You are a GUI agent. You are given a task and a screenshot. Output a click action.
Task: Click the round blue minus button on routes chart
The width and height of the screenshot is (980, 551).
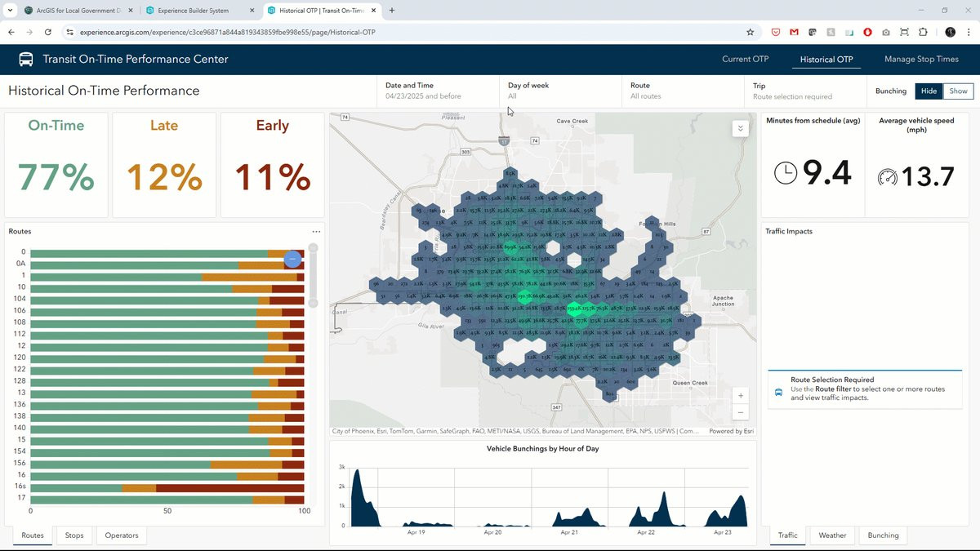pos(293,260)
